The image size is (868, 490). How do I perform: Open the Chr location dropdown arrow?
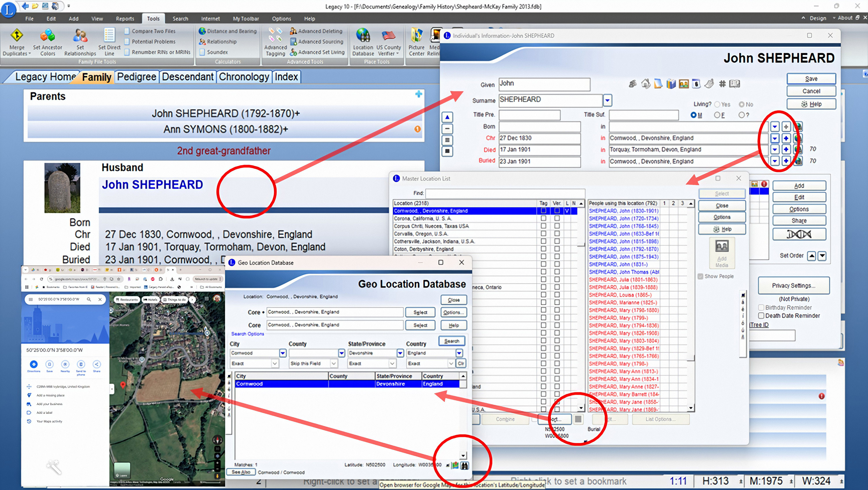(x=775, y=138)
